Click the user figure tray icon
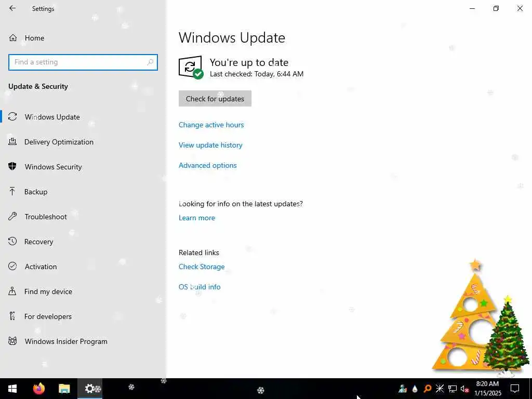Image resolution: width=532 pixels, height=399 pixels. [403, 389]
